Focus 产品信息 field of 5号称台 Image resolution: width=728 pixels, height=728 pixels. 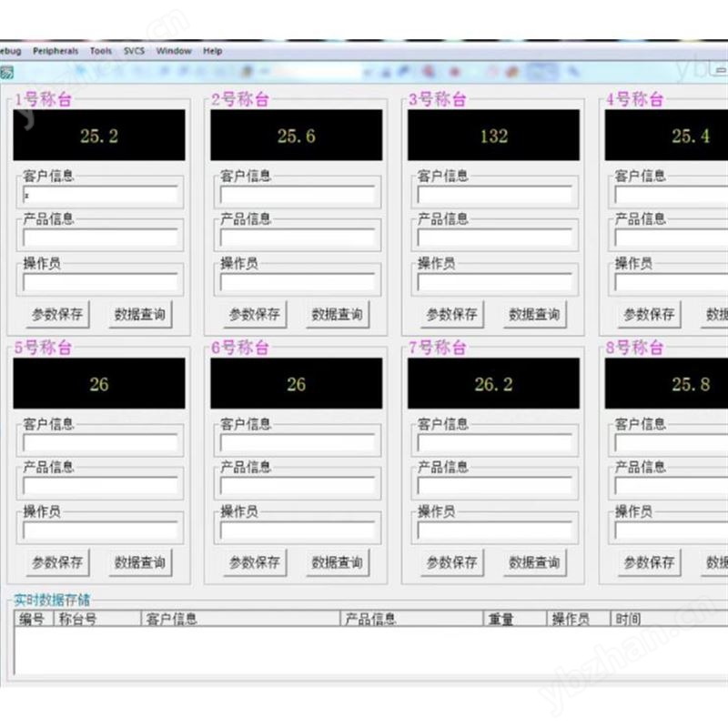pyautogui.click(x=100, y=486)
